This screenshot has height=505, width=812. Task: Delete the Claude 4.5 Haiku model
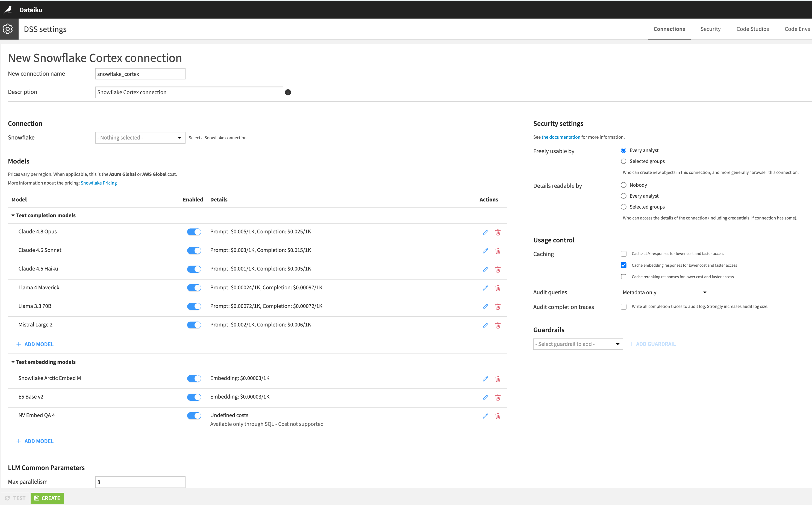point(498,269)
